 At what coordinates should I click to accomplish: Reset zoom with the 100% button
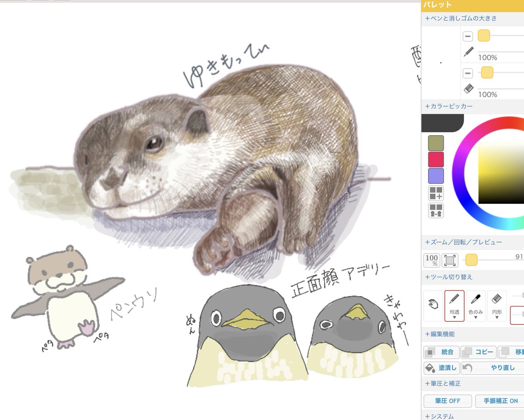[431, 261]
